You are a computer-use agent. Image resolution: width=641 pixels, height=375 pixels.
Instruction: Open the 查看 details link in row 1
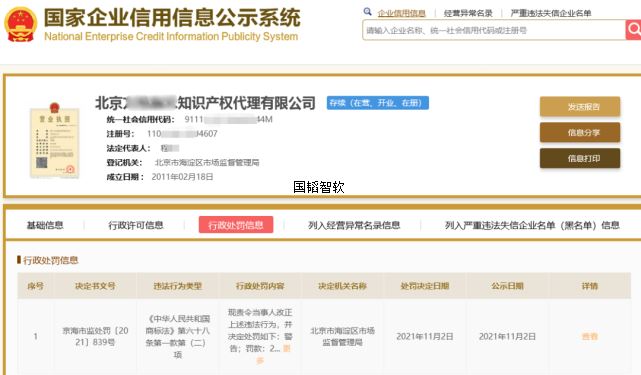(589, 337)
